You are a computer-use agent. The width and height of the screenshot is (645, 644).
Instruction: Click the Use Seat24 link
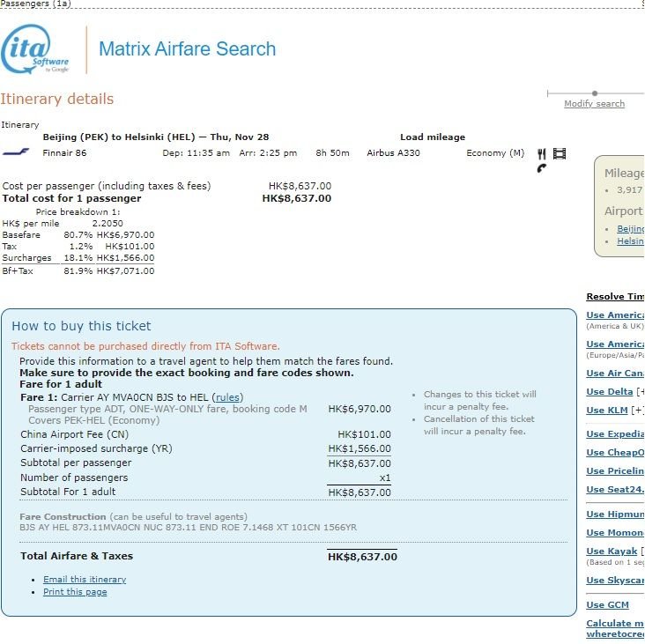tap(615, 491)
